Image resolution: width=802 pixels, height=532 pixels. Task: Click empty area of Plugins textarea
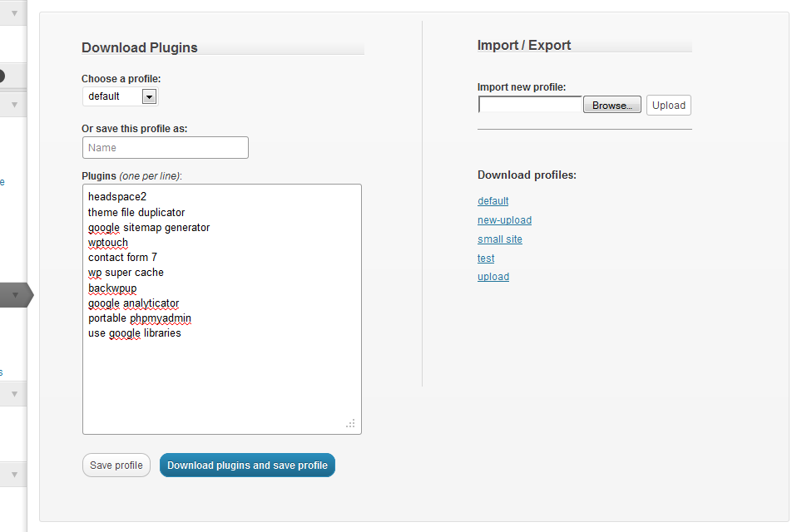point(221,383)
